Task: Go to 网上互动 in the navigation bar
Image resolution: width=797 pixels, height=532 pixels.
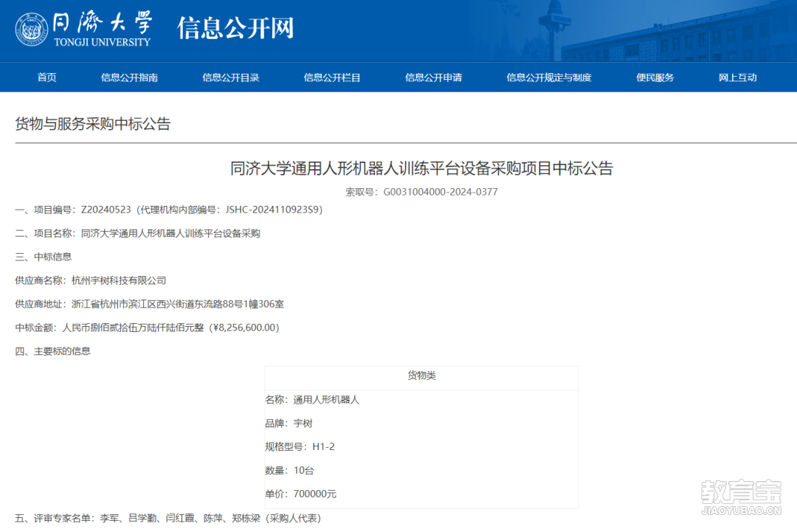Action: point(737,77)
